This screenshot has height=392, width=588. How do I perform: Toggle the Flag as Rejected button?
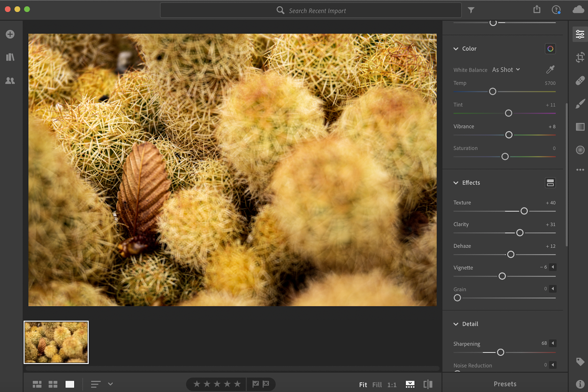pos(266,384)
